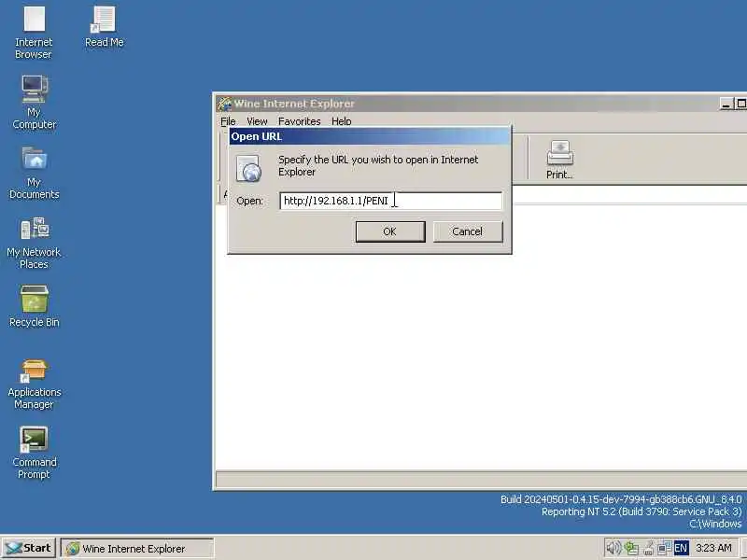Screen dimensions: 747x560
Task: Select the My Documents folder icon
Action: (35, 173)
